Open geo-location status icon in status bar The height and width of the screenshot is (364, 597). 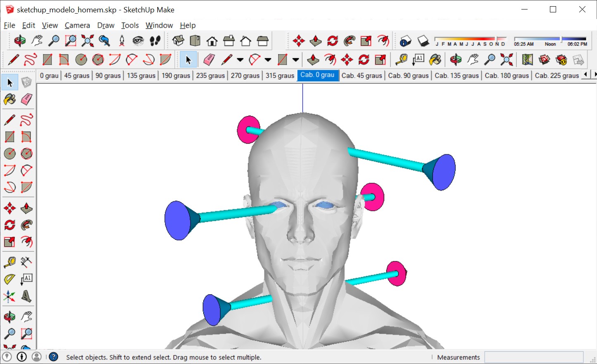coord(7,357)
